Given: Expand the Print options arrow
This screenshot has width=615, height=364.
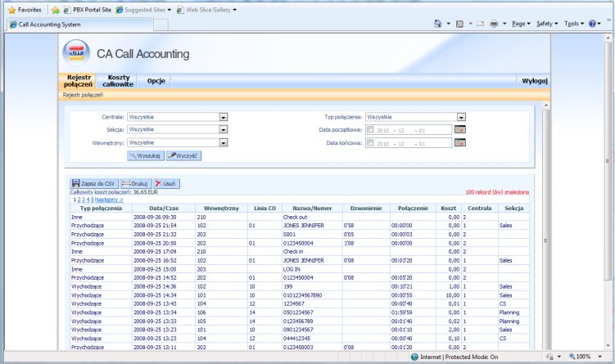Looking at the screenshot, I should [x=504, y=24].
